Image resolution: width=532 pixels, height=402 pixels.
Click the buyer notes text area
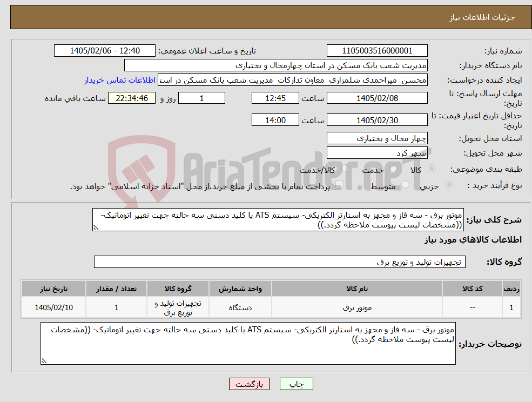pyautogui.click(x=248, y=343)
